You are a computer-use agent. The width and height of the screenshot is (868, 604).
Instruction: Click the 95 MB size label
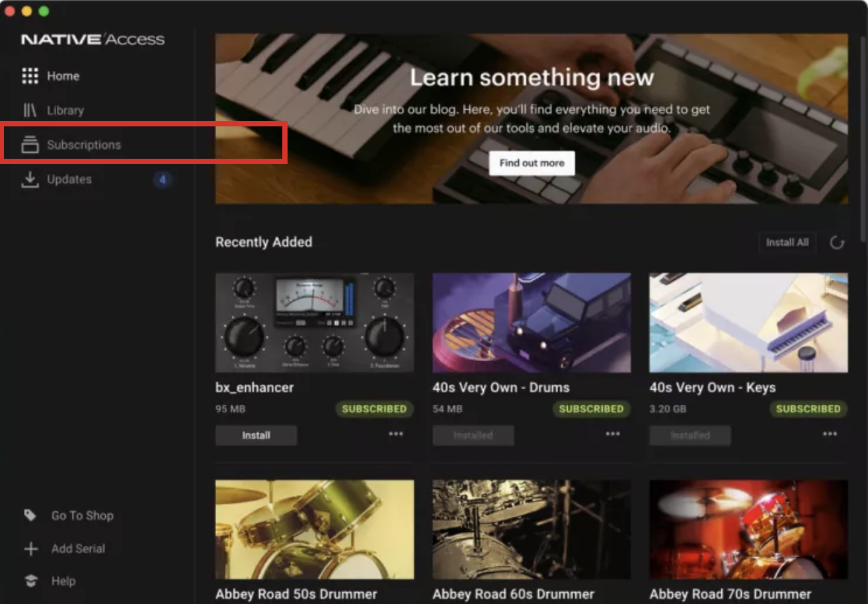coord(230,410)
